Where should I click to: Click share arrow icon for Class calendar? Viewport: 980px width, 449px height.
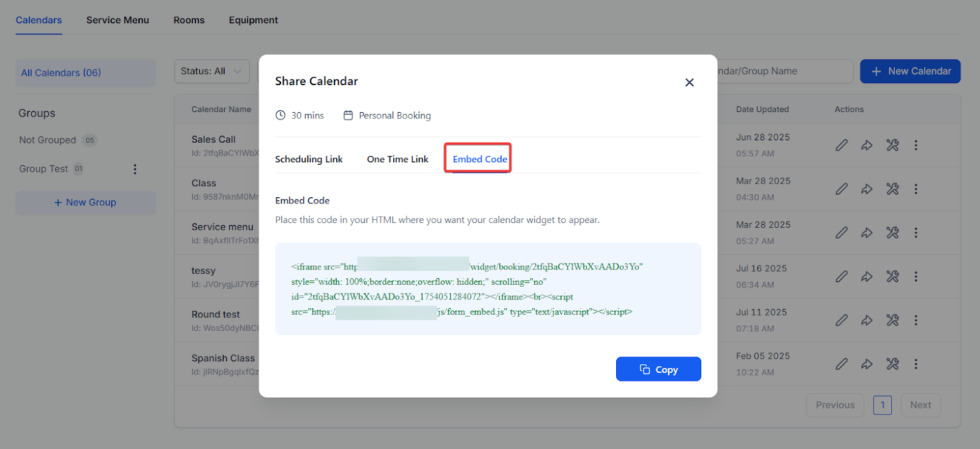[x=867, y=189]
